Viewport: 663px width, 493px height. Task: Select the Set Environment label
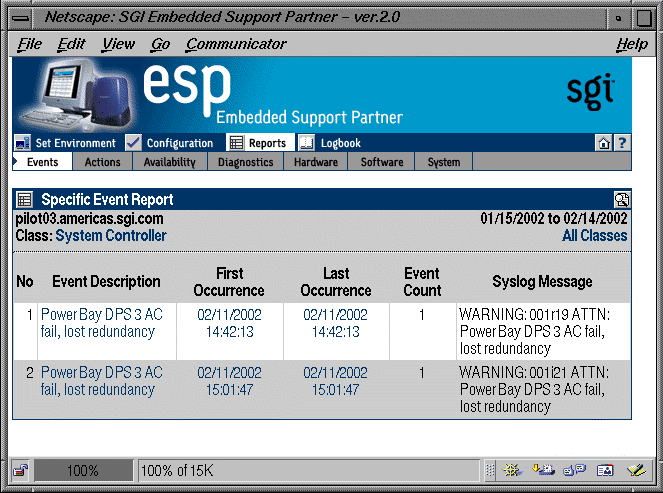tap(75, 143)
